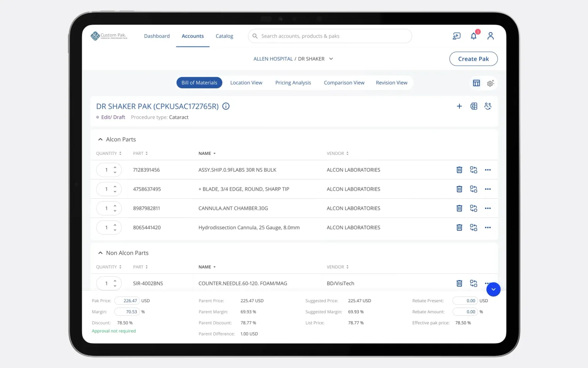Open the chat support icon
Image resolution: width=588 pixels, height=368 pixels.
[456, 36]
